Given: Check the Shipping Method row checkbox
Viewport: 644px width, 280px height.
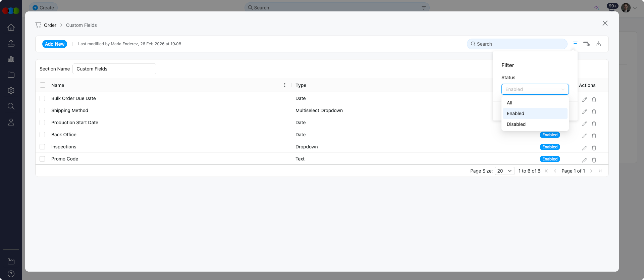Looking at the screenshot, I should (x=42, y=110).
